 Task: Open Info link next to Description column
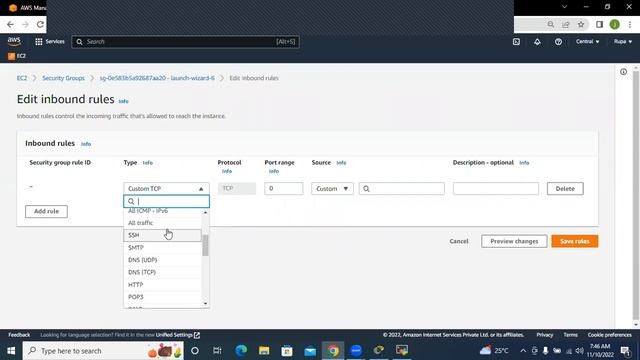pyautogui.click(x=524, y=163)
